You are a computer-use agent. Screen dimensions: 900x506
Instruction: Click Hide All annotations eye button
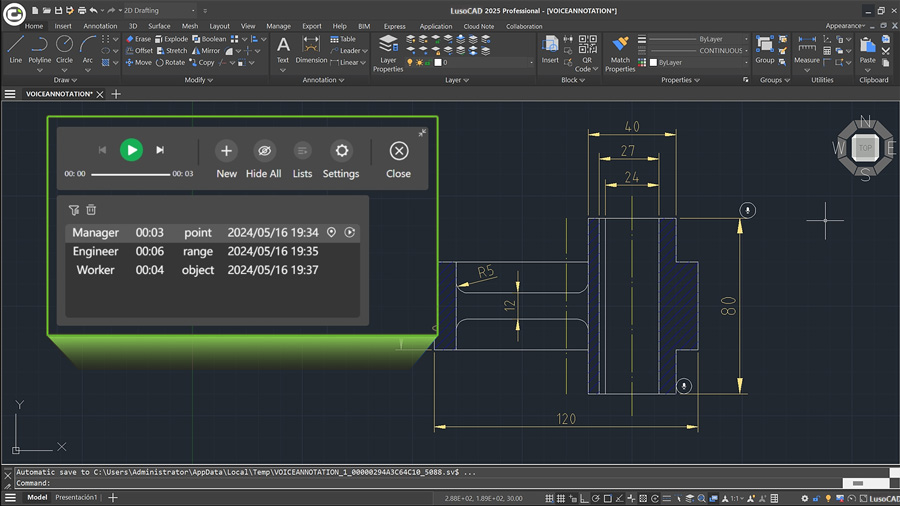[x=263, y=151]
